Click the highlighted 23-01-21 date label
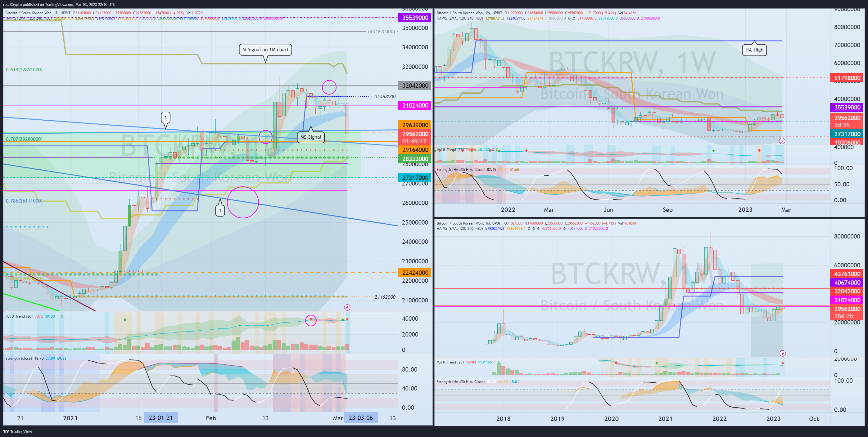 click(161, 418)
